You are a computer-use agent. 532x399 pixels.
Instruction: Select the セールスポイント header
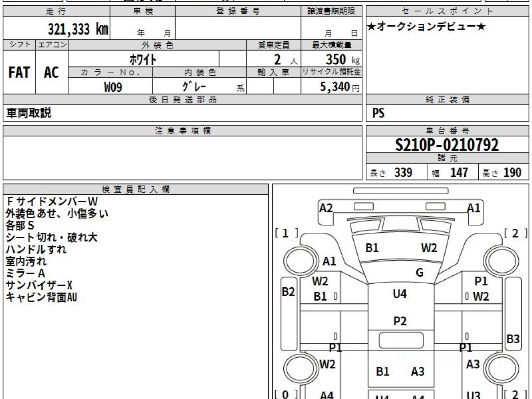[447, 12]
